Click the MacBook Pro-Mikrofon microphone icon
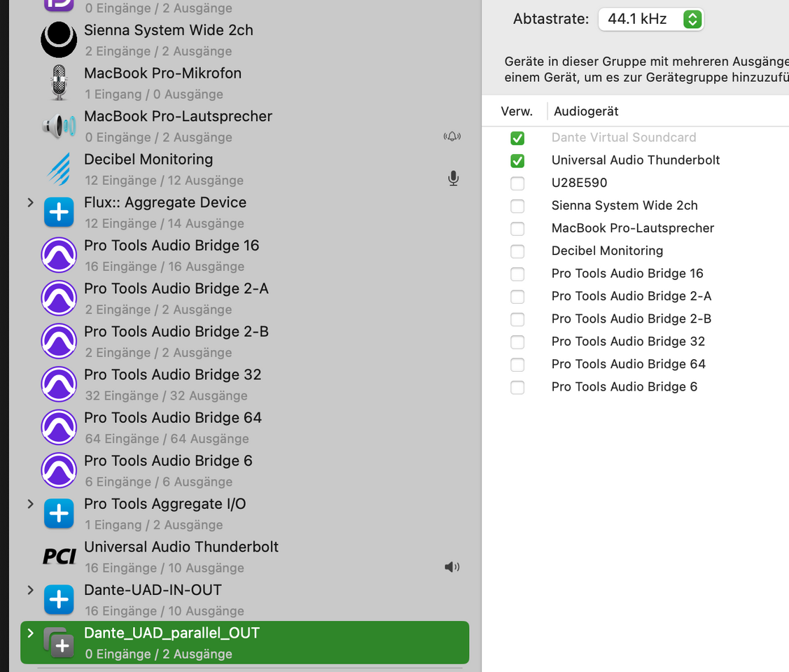Image resolution: width=789 pixels, height=672 pixels. pos(59,83)
